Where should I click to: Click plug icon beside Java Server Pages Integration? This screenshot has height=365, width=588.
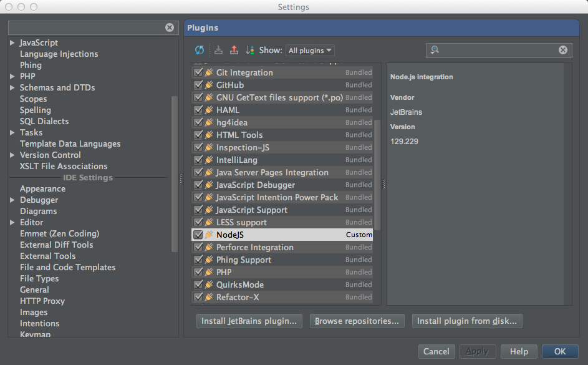(x=210, y=172)
